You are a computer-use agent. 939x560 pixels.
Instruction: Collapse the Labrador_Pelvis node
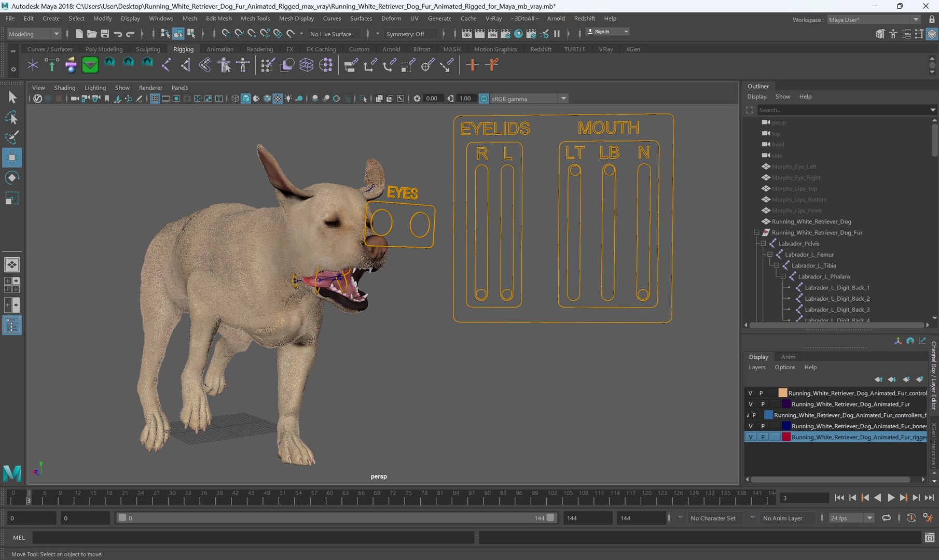pyautogui.click(x=763, y=243)
